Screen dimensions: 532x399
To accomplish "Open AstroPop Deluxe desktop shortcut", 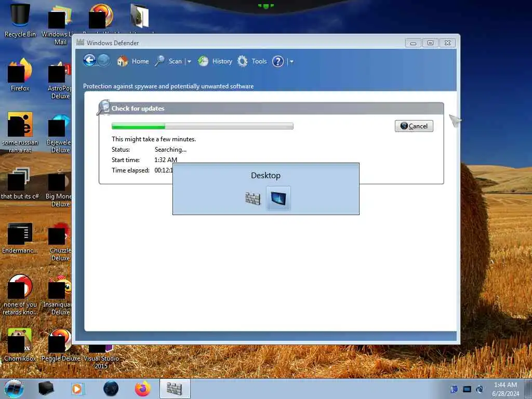I will coord(60,79).
